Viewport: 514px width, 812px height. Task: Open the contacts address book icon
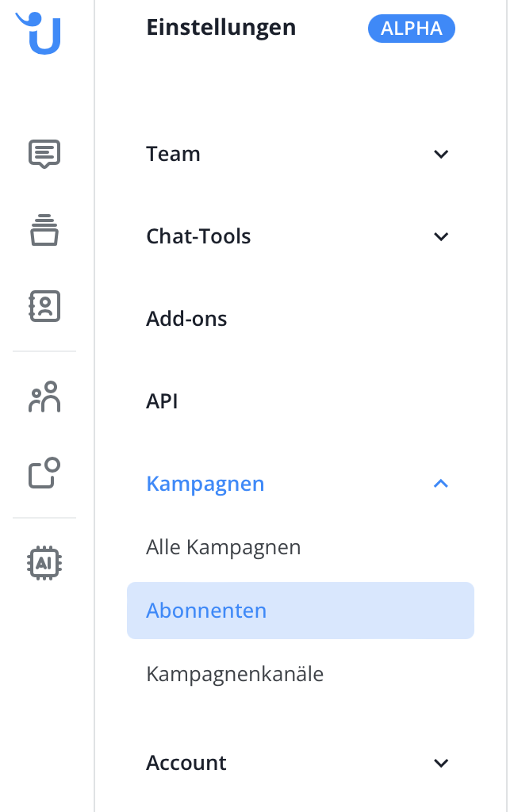44,306
